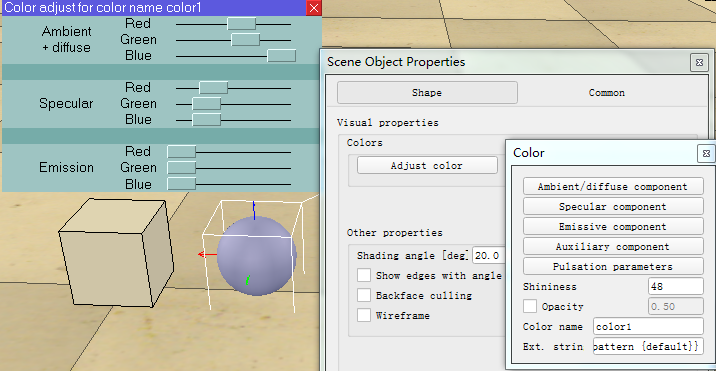Adjust the Specular Blue slider

206,120
